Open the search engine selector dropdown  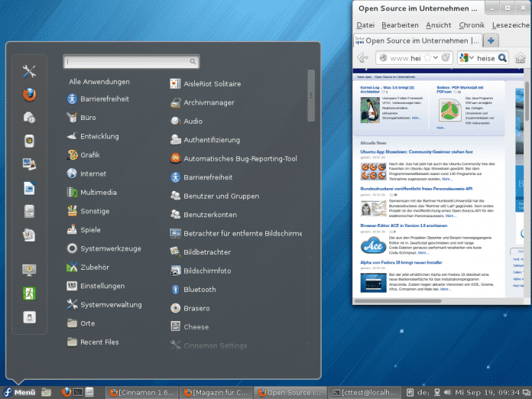point(469,58)
